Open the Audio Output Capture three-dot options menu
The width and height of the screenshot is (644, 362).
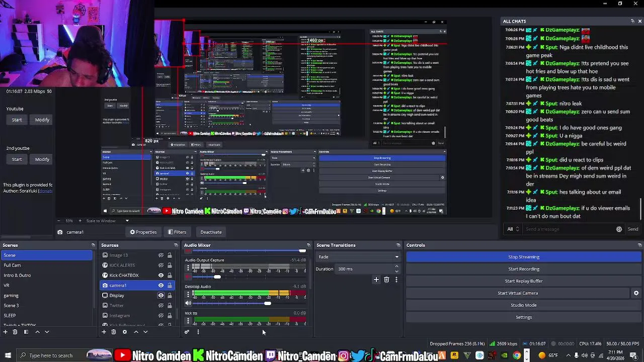point(188,267)
